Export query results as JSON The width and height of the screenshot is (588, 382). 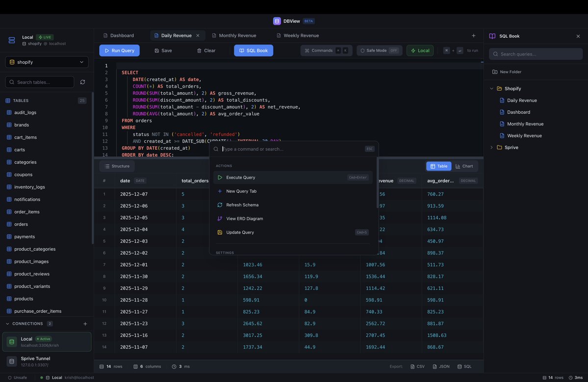click(440, 366)
